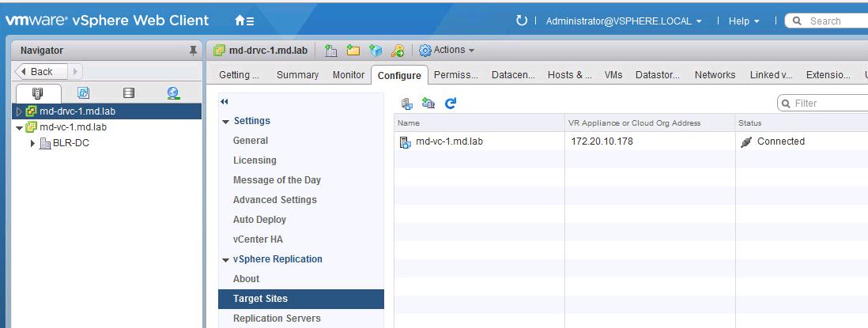Click the site icon in md-vc-1.md.lab row
Viewport: 868px width, 328px height.
point(406,141)
